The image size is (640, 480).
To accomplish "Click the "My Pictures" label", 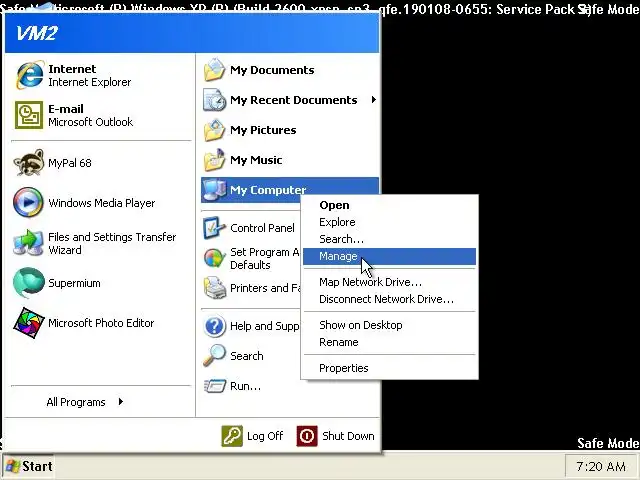I will pos(263,130).
